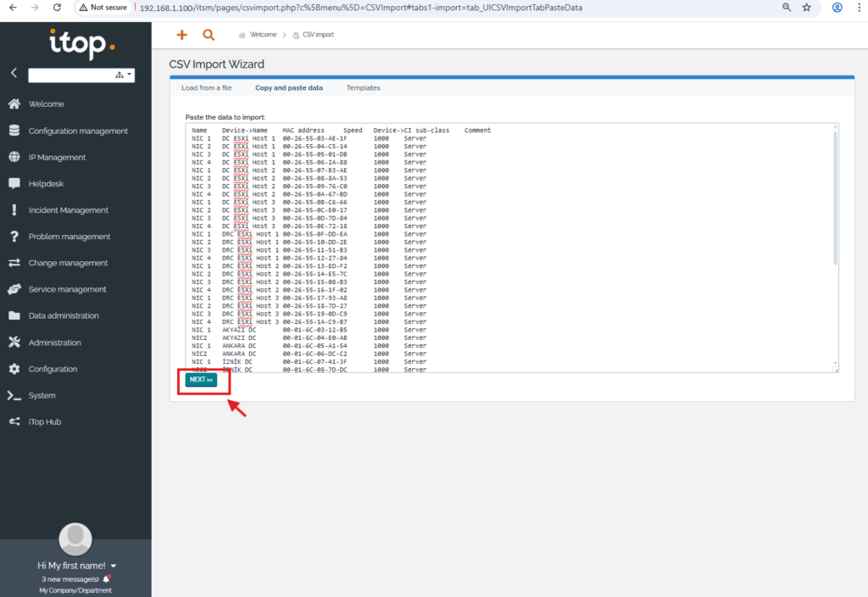Click the text area vertical scrollbar

pyautogui.click(x=835, y=195)
